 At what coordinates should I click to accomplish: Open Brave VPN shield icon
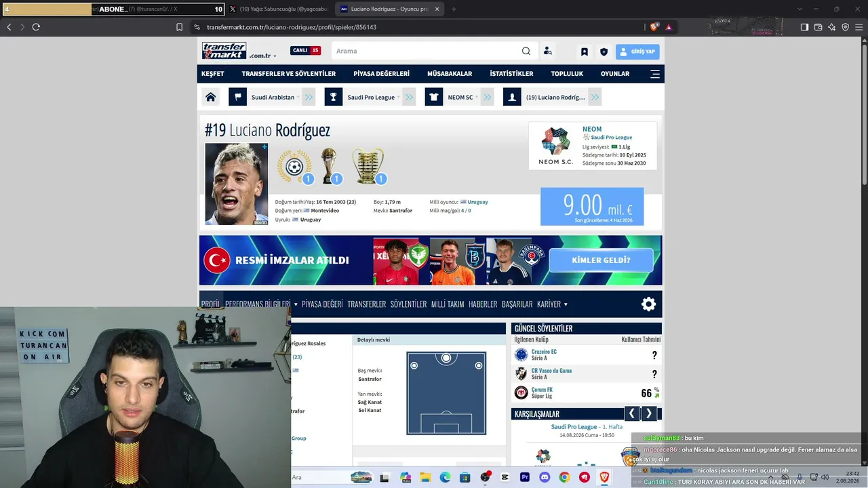coord(845,27)
